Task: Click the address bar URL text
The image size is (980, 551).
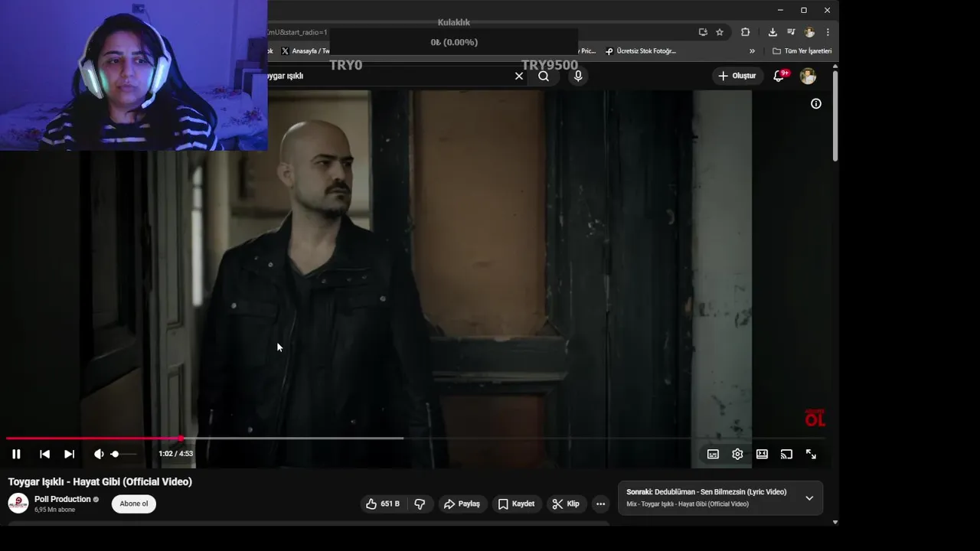Action: point(298,32)
